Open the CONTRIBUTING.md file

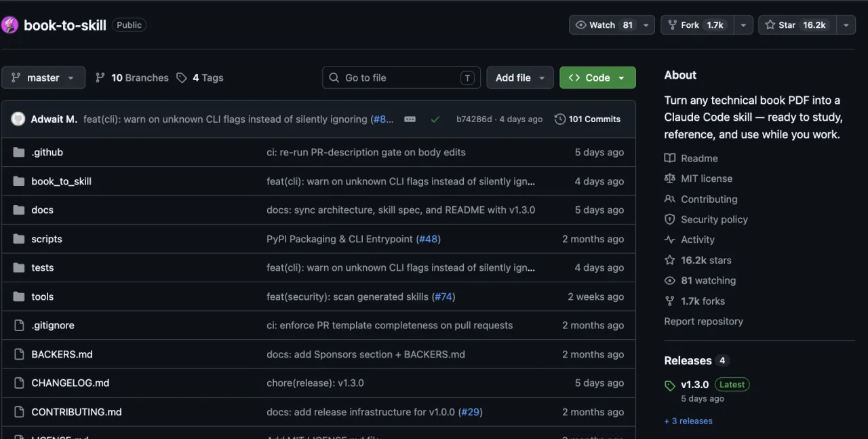[77, 412]
